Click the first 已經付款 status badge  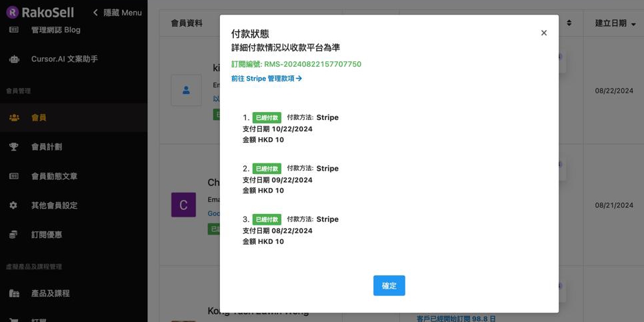267,117
